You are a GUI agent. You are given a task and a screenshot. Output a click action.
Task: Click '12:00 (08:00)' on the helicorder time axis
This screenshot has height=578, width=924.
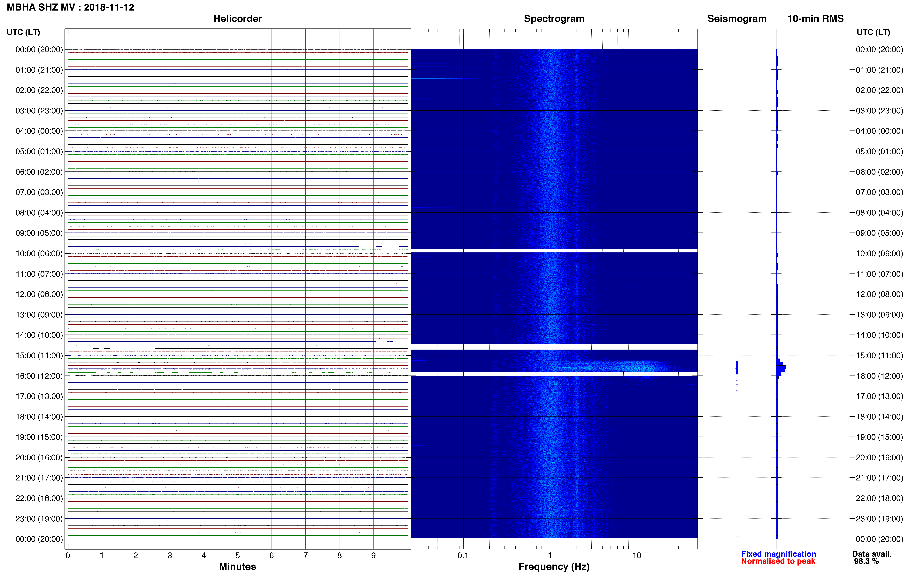[x=39, y=294]
